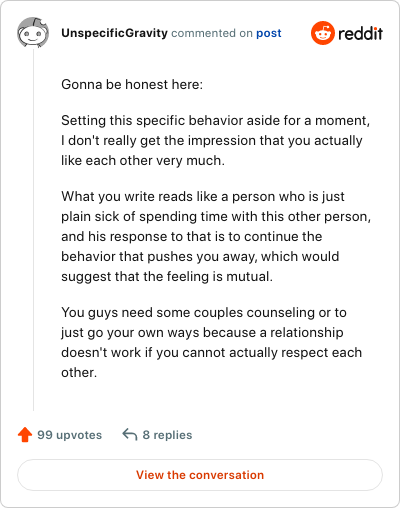Click the orange upvote arrow icon

(x=25, y=435)
